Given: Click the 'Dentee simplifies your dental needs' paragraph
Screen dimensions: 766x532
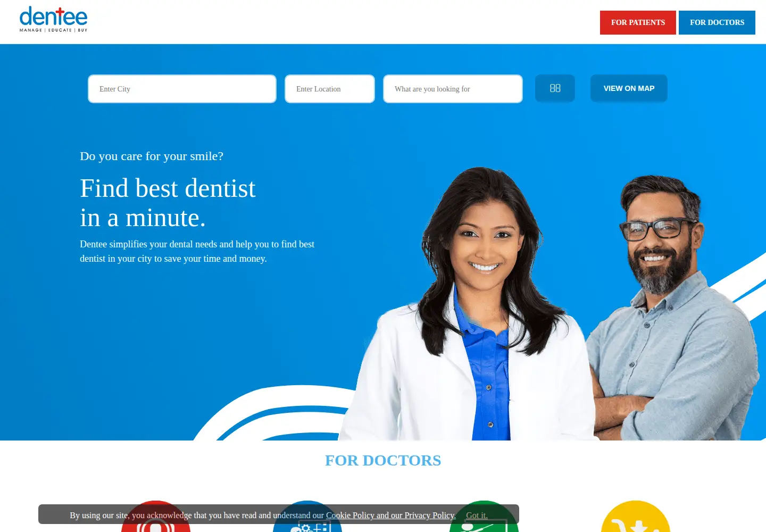Looking at the screenshot, I should 197,251.
